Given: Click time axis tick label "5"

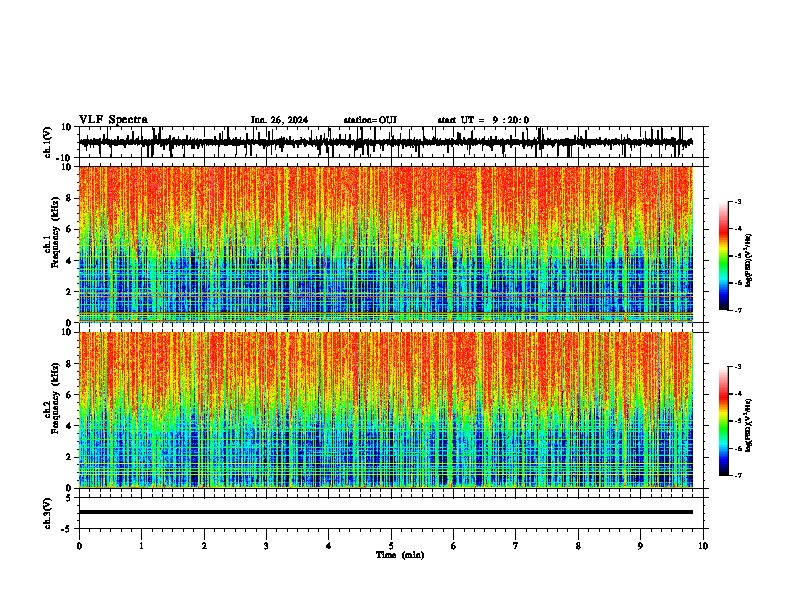Looking at the screenshot, I should (391, 546).
